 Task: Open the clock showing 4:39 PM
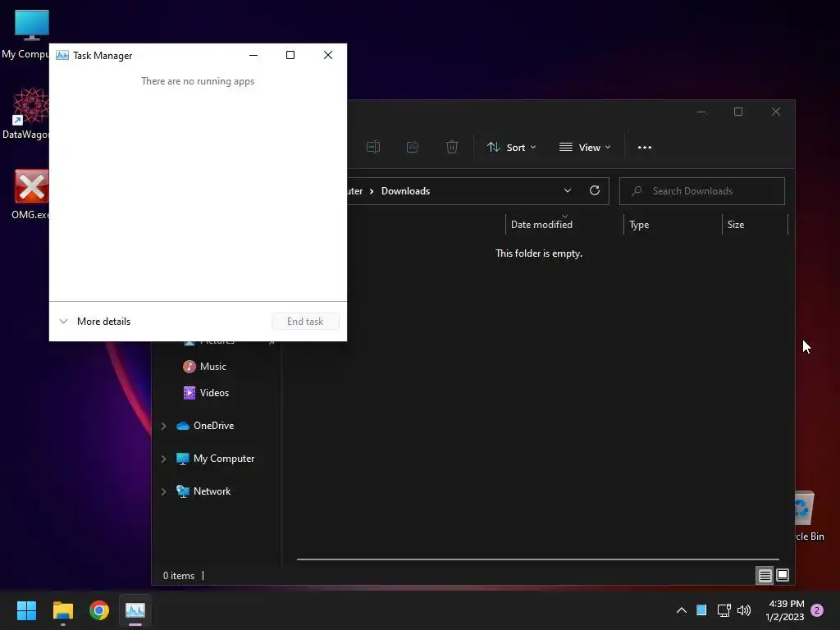point(785,610)
